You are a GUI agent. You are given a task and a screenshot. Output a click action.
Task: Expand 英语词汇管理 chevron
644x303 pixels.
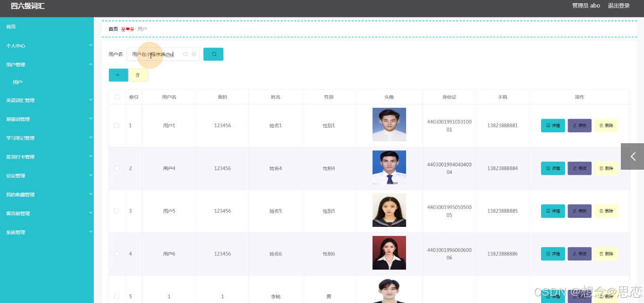pyautogui.click(x=91, y=100)
